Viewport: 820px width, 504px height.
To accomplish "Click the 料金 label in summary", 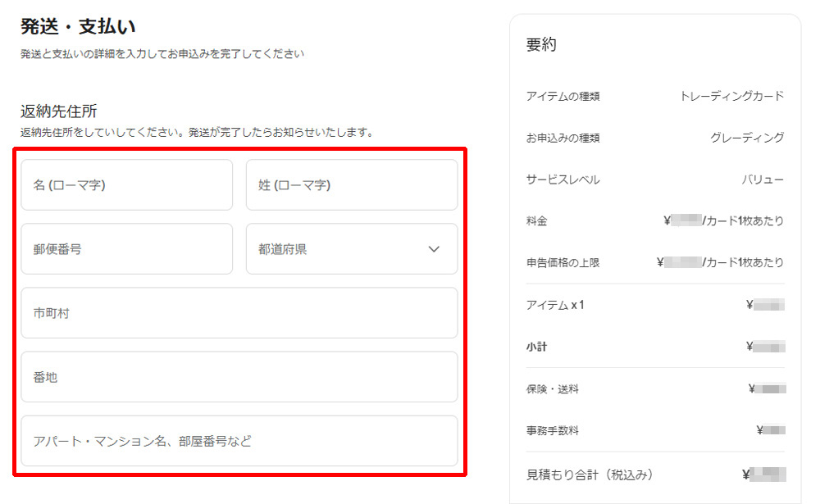I will tap(536, 221).
